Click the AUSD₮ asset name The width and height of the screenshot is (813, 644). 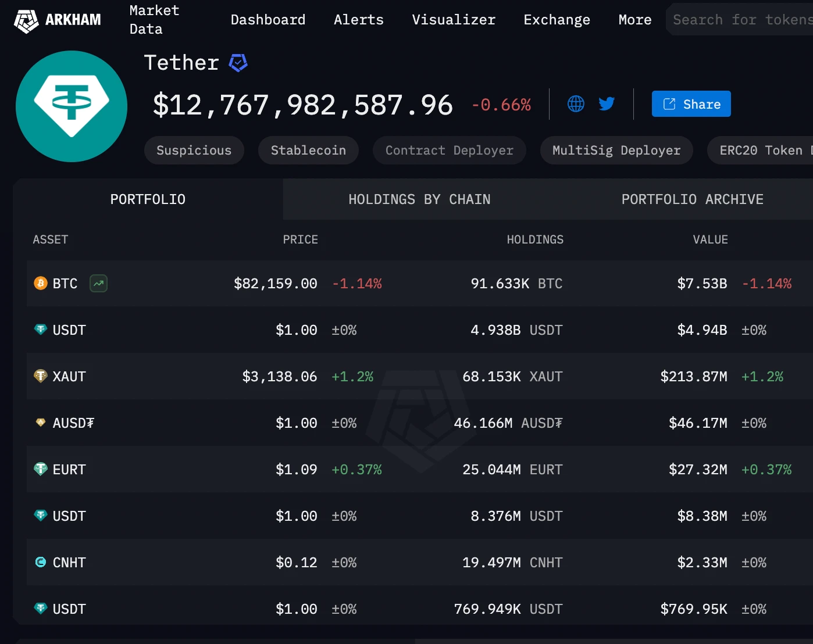(73, 423)
